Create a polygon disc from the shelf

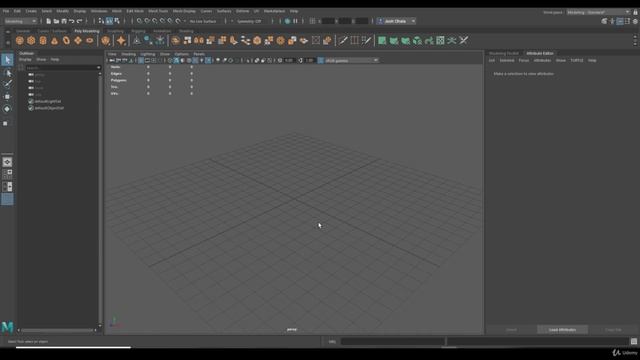click(89, 40)
